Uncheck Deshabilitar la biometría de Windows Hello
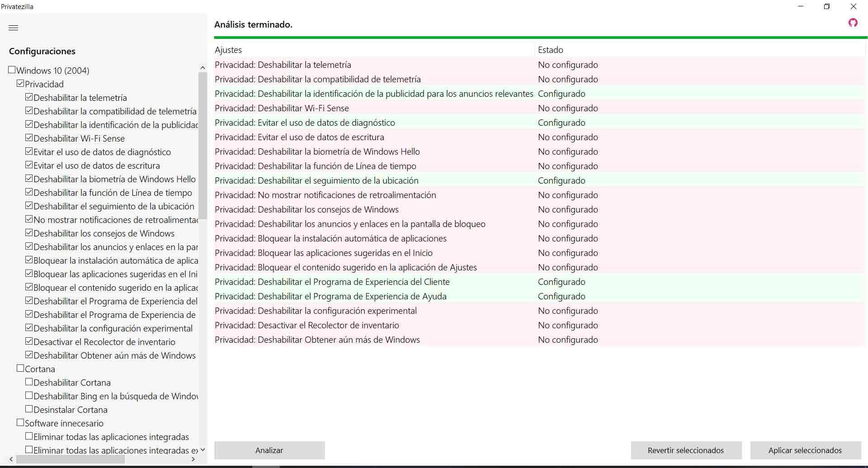 click(29, 179)
